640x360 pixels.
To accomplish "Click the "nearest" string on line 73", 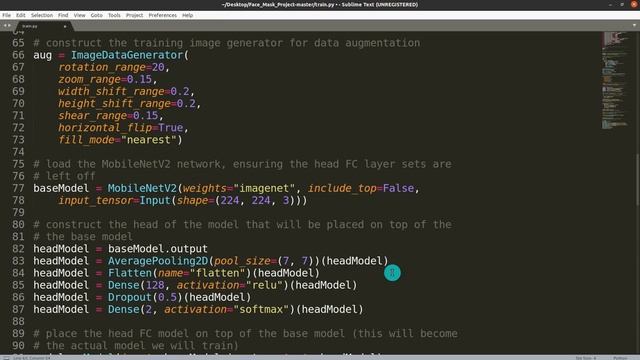I will click(x=149, y=140).
